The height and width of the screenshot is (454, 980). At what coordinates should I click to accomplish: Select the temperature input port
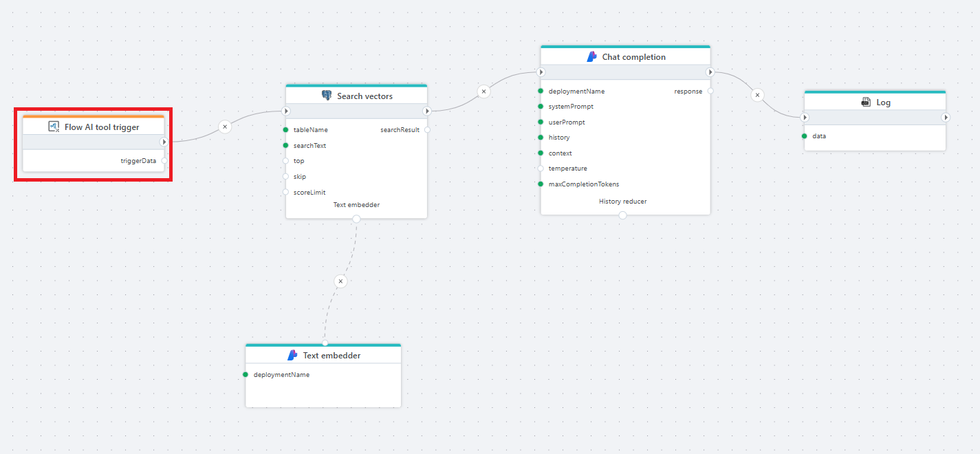541,169
